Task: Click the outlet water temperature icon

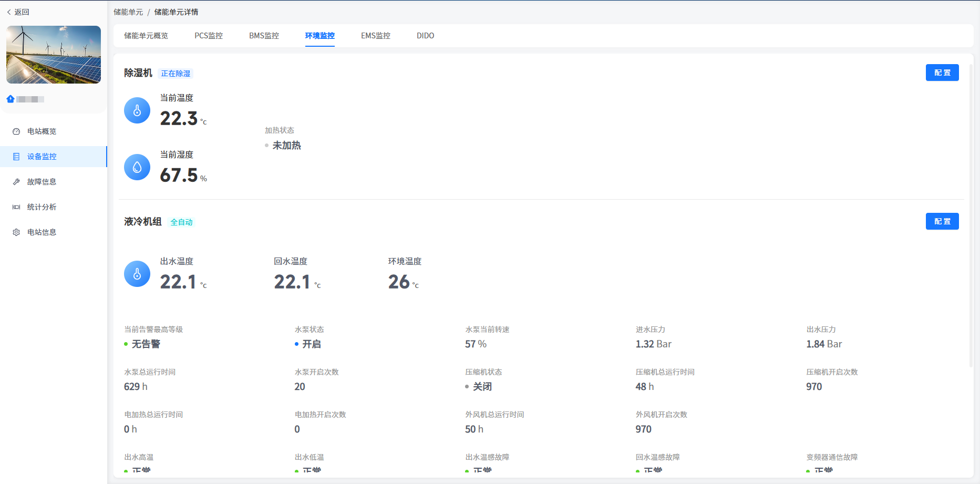Action: pyautogui.click(x=137, y=274)
